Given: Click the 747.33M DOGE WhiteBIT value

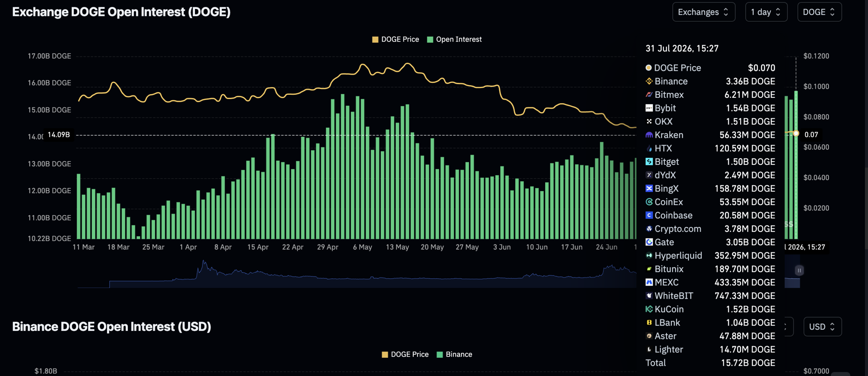Looking at the screenshot, I should coord(745,296).
